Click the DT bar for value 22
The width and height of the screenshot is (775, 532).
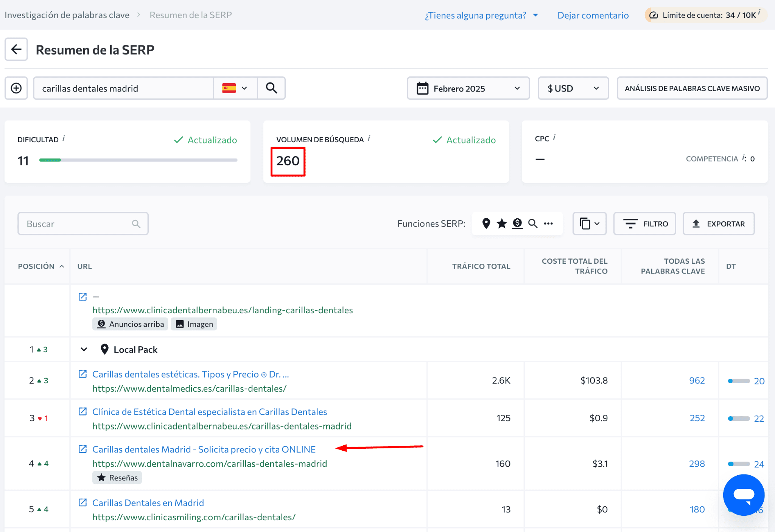point(739,418)
